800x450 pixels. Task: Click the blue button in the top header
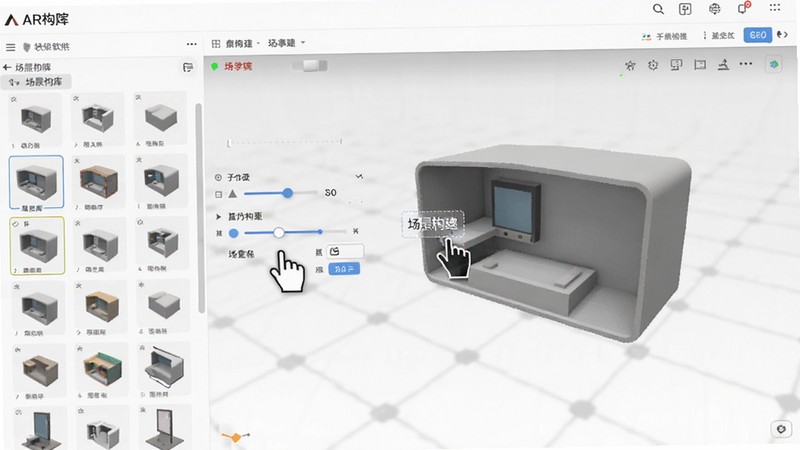(758, 35)
